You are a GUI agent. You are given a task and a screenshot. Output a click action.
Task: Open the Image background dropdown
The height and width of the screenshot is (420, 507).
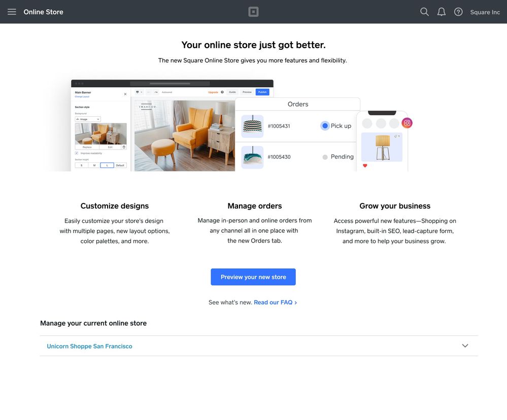tap(88, 119)
